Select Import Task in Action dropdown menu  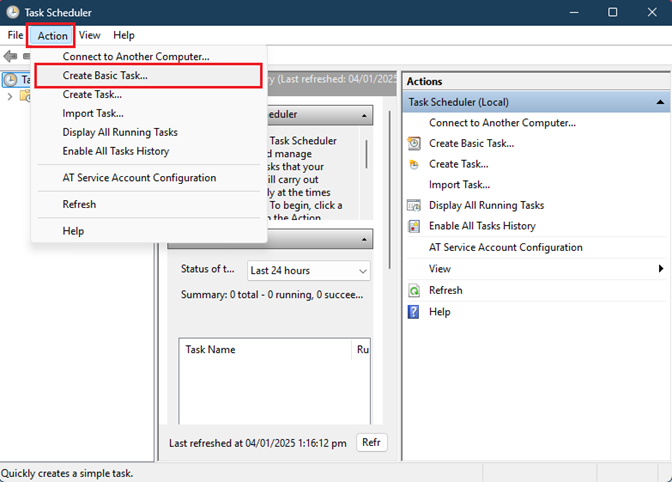pos(148,113)
